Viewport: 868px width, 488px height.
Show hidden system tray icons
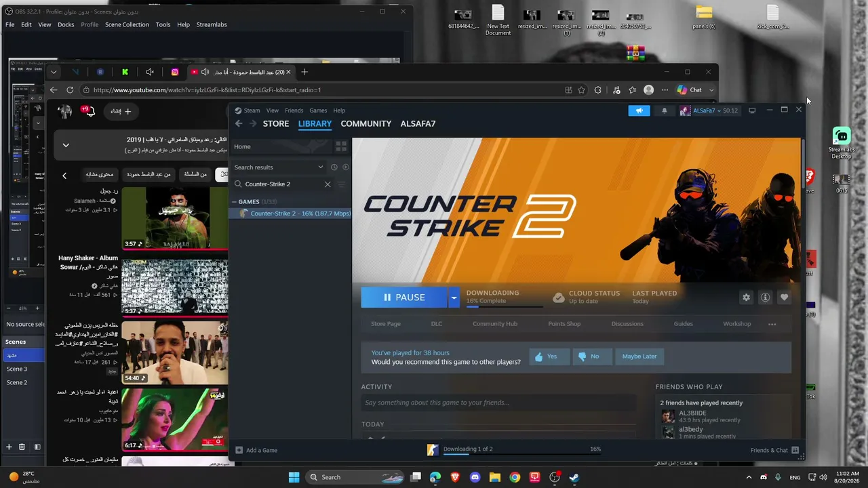click(749, 477)
